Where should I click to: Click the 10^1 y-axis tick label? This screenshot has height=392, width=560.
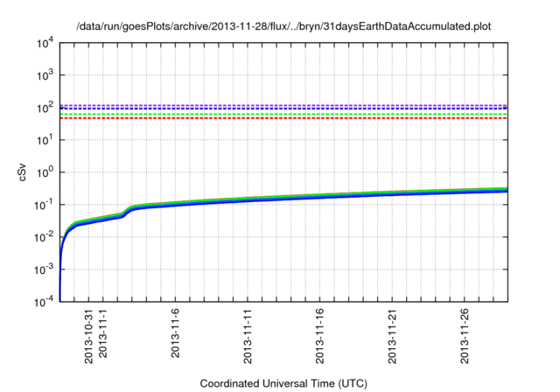pos(45,140)
